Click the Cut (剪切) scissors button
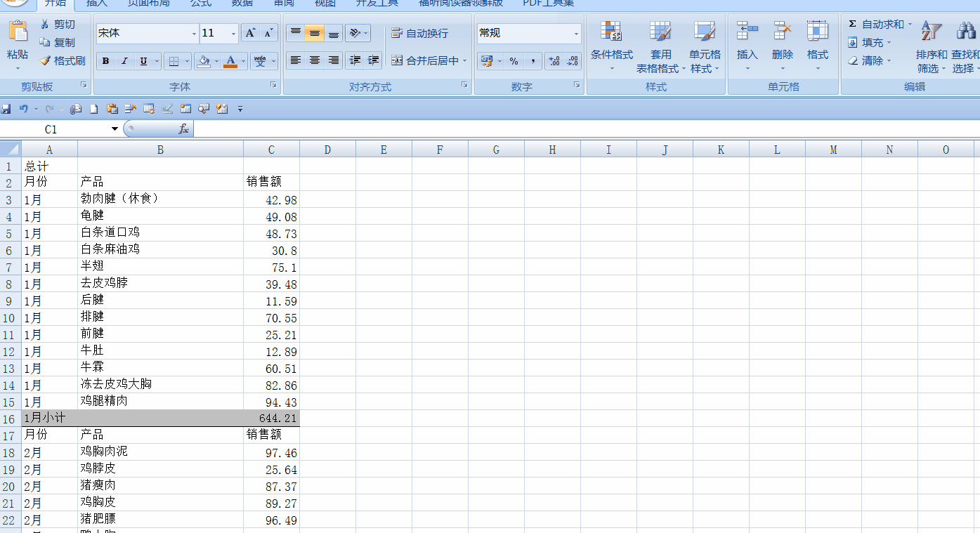 (x=58, y=25)
